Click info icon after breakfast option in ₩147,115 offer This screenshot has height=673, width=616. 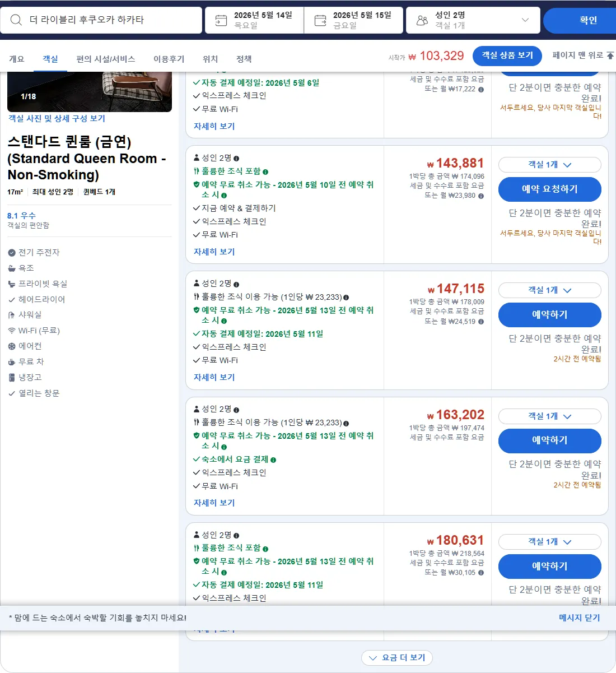click(346, 298)
